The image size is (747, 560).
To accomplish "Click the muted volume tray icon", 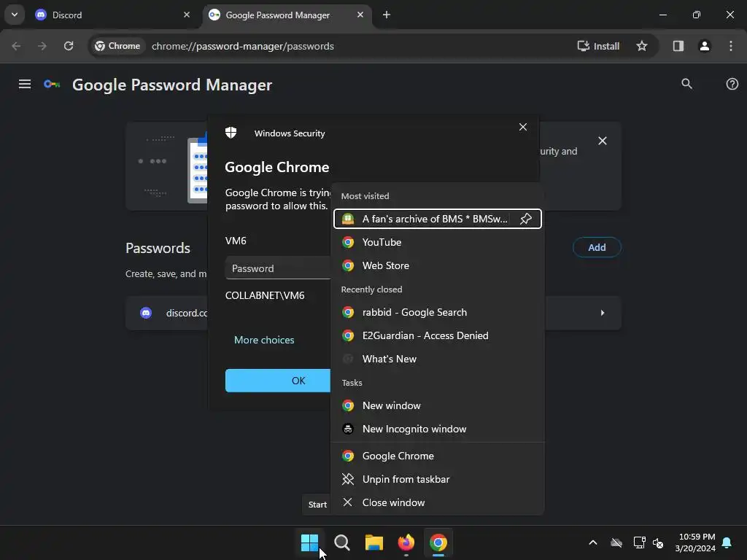I will (659, 542).
